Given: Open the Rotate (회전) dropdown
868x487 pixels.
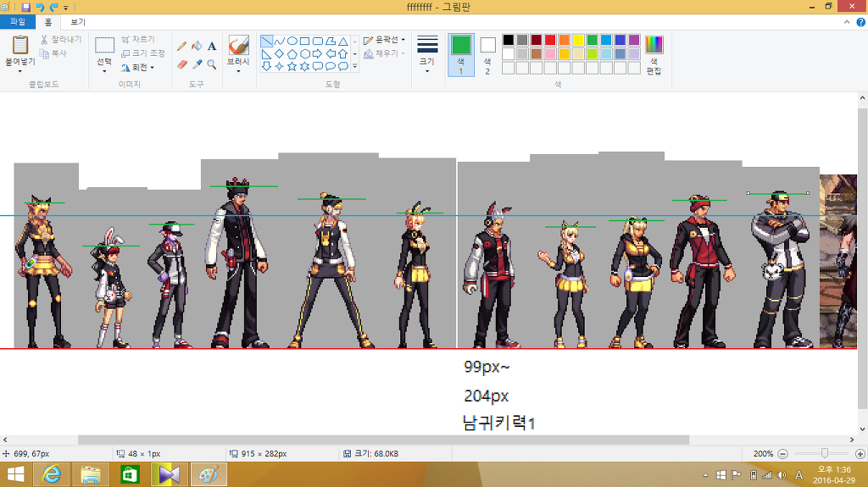Looking at the screenshot, I should point(138,67).
